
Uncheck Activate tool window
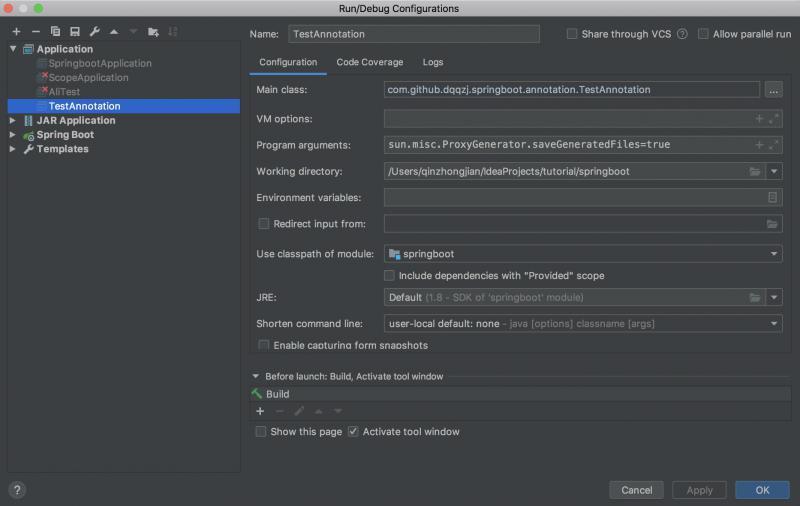[x=353, y=432]
